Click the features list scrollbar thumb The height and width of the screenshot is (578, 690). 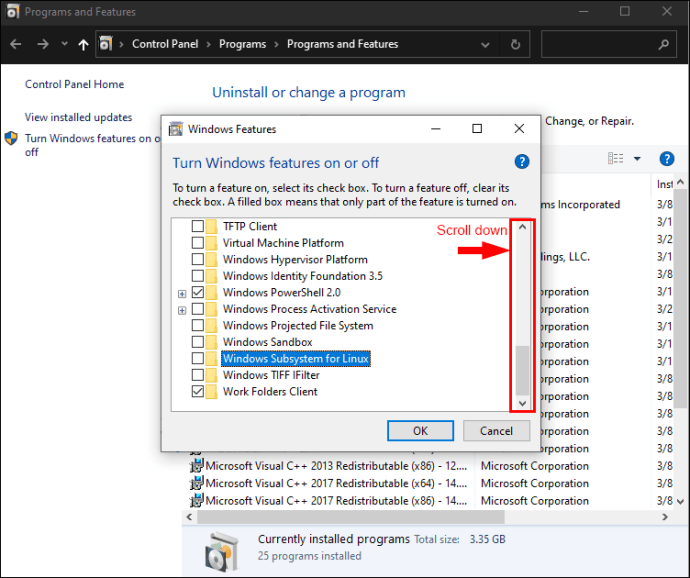click(x=522, y=370)
